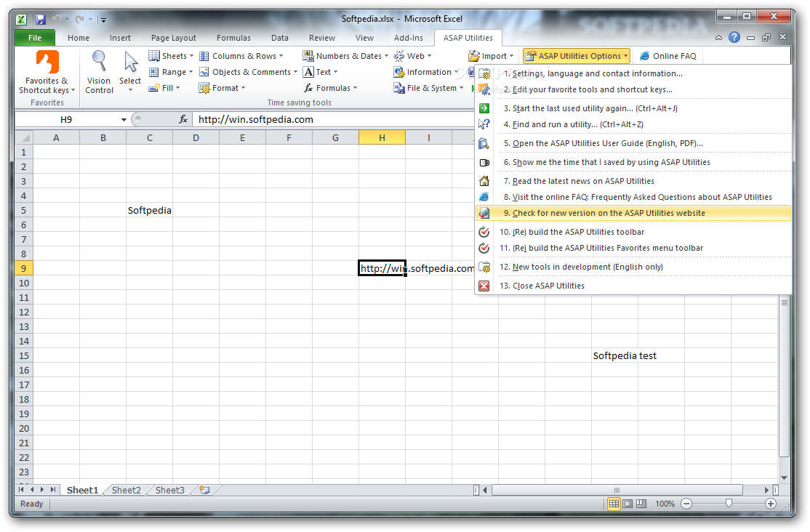Select cell C5 containing Softpedia
This screenshot has height=532, width=810.
(149, 210)
